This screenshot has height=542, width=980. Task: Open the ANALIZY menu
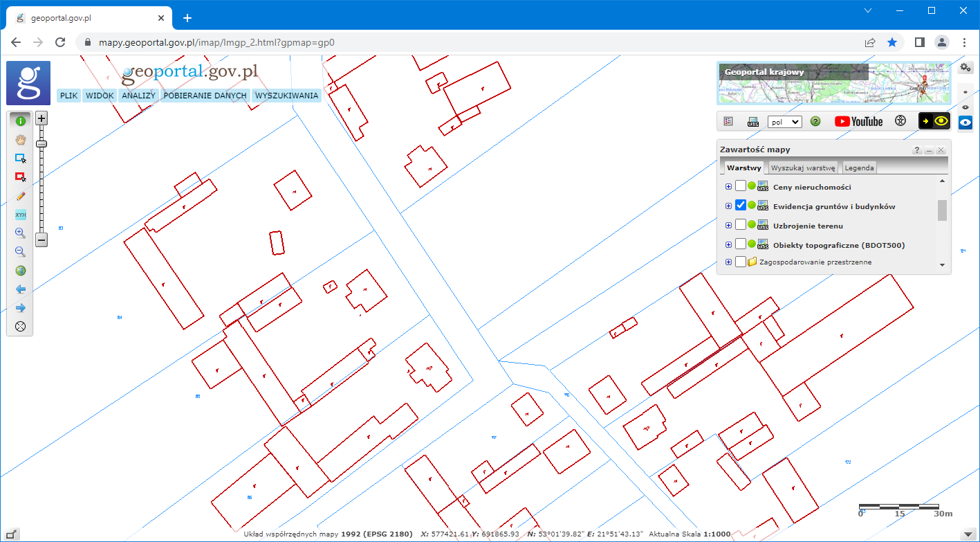pyautogui.click(x=139, y=96)
